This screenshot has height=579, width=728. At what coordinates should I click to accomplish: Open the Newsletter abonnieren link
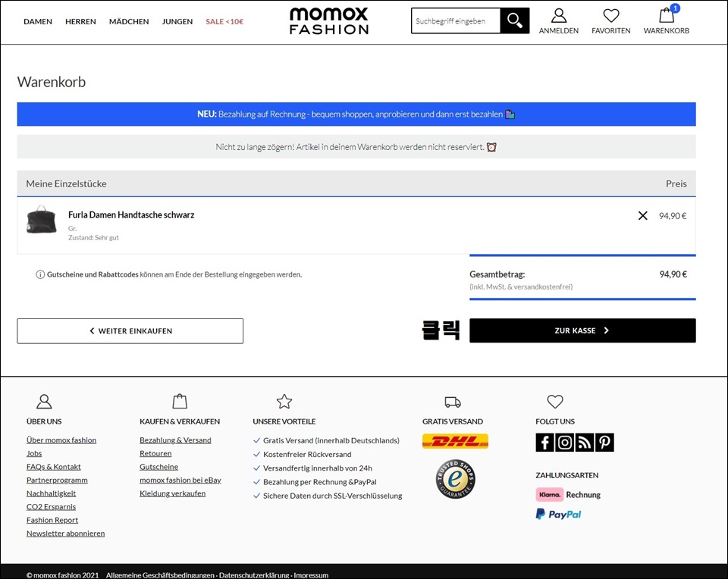coord(65,534)
